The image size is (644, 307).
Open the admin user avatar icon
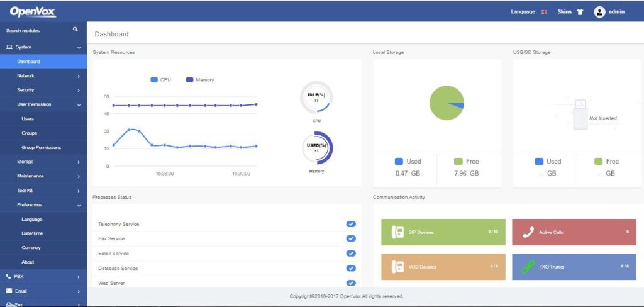pos(599,12)
